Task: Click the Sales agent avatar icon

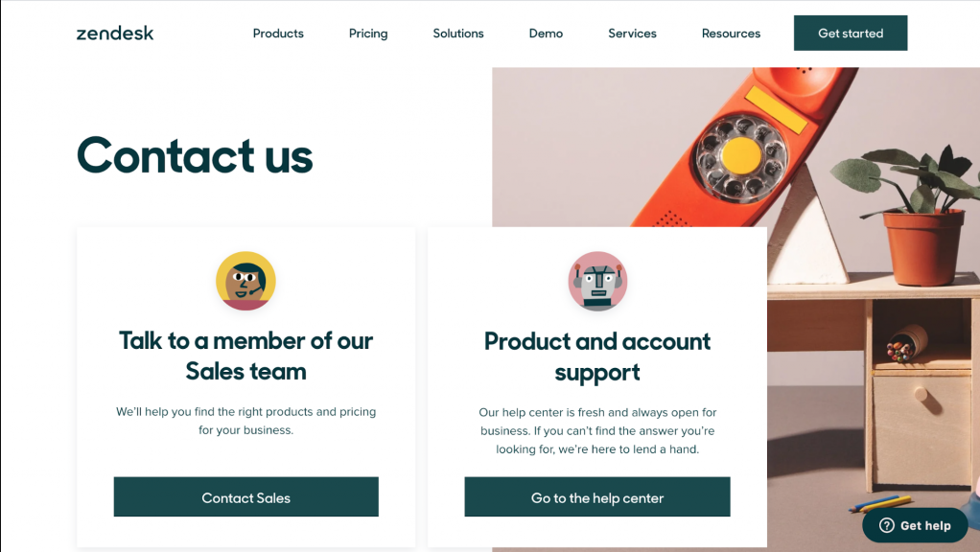Action: coord(245,281)
